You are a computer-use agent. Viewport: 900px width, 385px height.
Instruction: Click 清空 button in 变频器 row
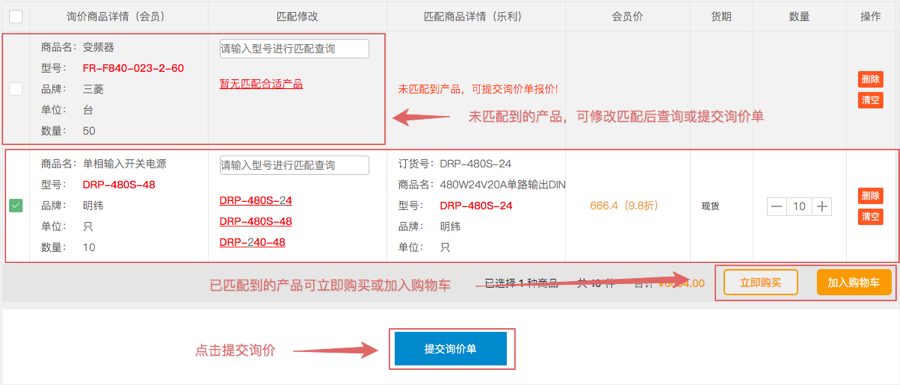coord(870,100)
